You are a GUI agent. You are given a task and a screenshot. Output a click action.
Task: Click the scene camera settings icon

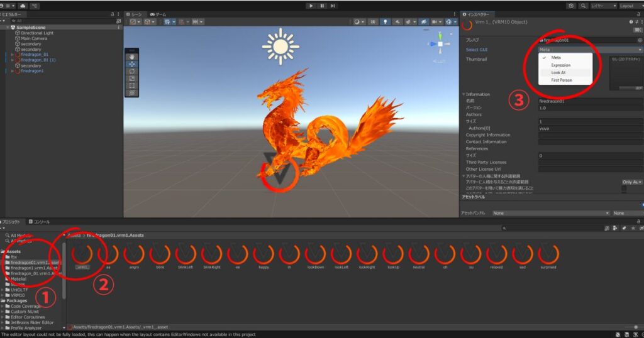tap(435, 22)
